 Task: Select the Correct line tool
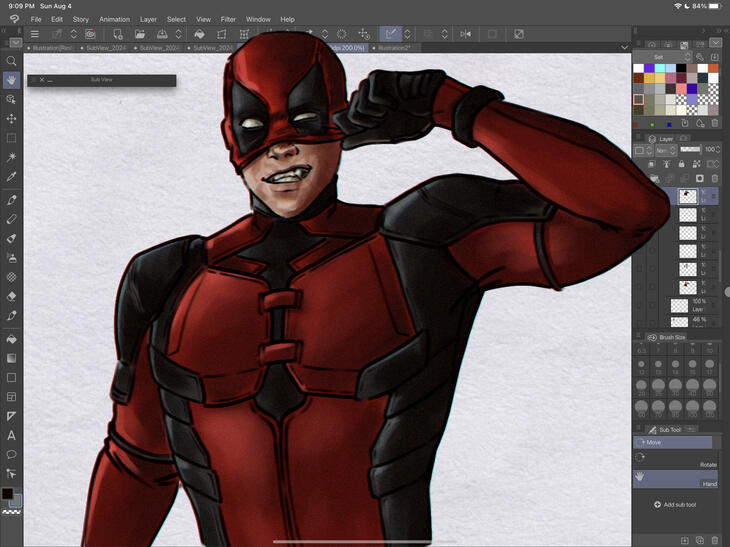click(11, 474)
